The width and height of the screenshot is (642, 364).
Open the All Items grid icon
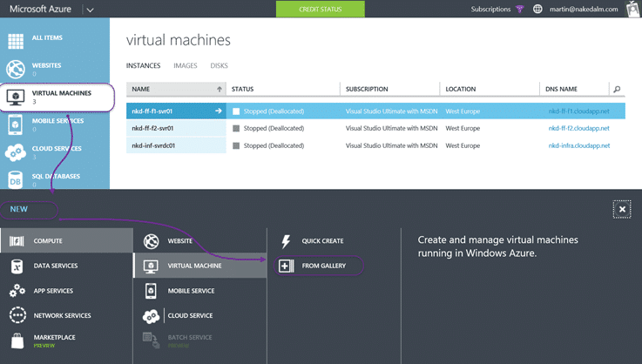(16, 41)
